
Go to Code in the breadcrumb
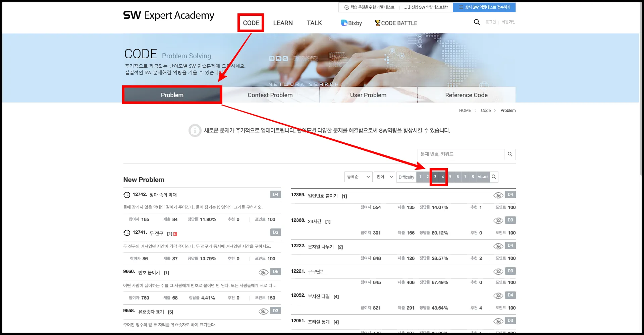point(486,111)
